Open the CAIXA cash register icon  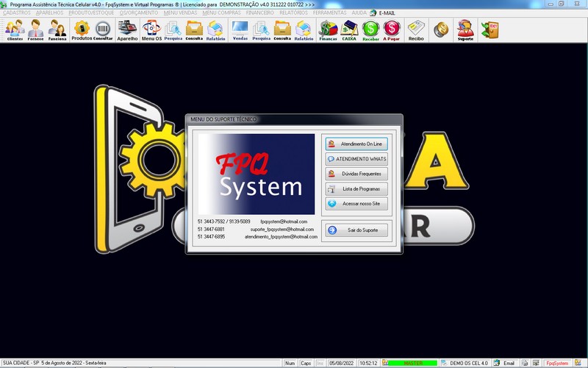pyautogui.click(x=349, y=29)
